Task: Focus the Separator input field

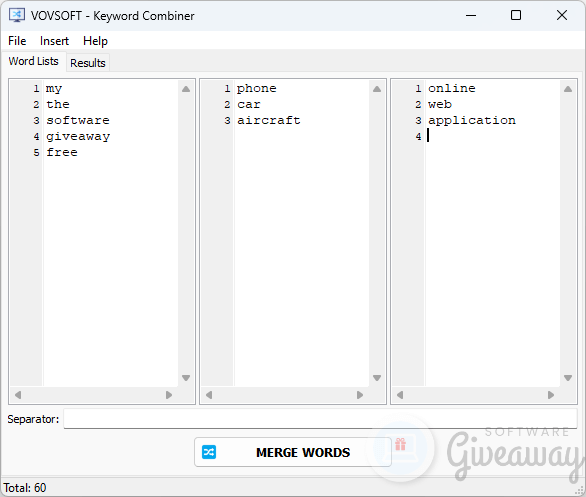Action: pyautogui.click(x=320, y=419)
